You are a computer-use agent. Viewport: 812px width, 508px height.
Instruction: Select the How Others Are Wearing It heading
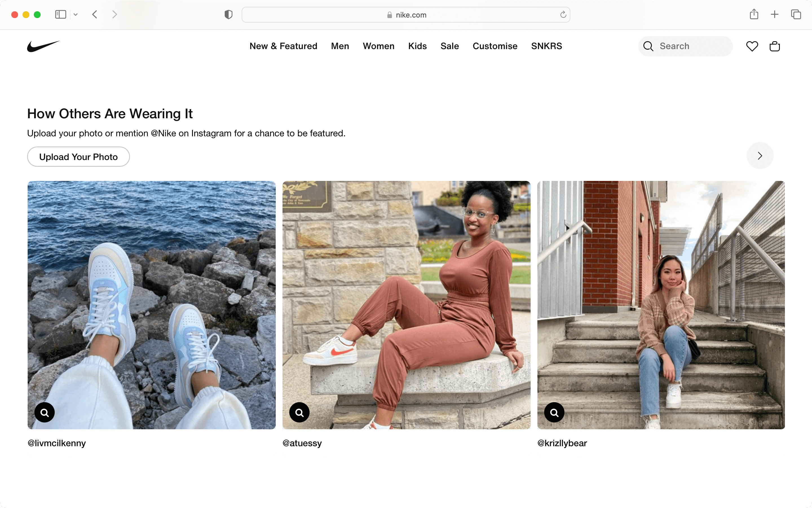[x=110, y=113]
